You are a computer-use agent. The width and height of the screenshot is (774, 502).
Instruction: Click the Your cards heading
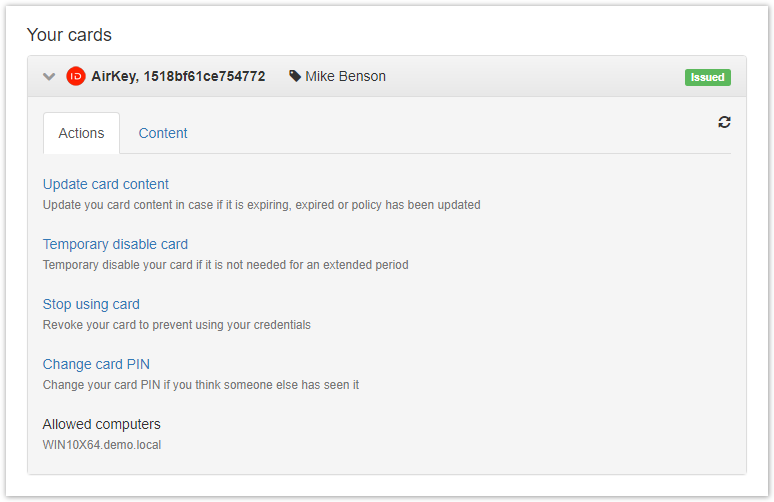tap(69, 35)
